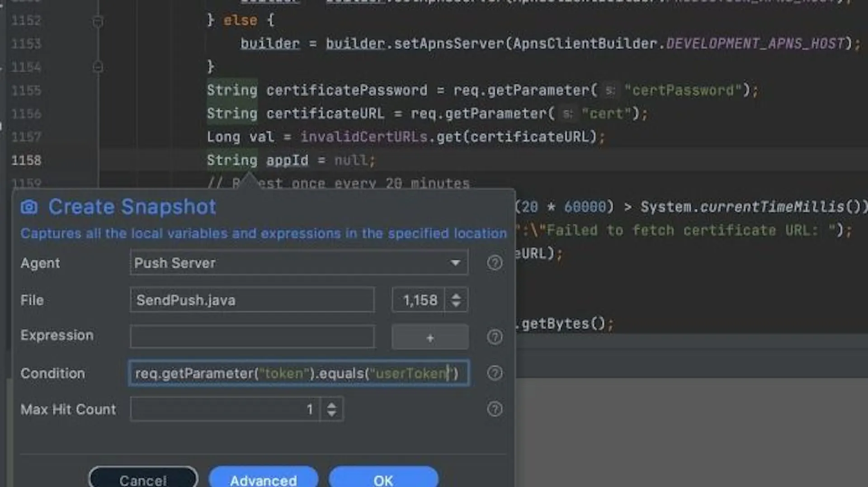868x487 pixels.
Task: Click invalidCertURLs in line 1157
Action: tap(364, 137)
